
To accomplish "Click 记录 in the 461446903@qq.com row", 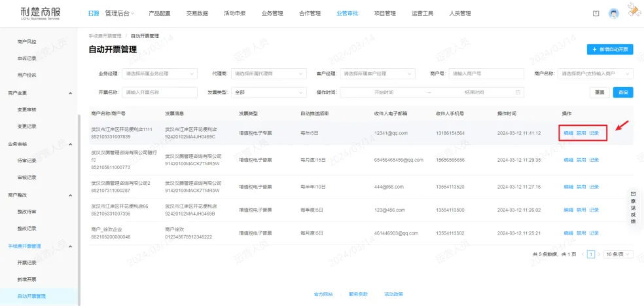I will 594,233.
